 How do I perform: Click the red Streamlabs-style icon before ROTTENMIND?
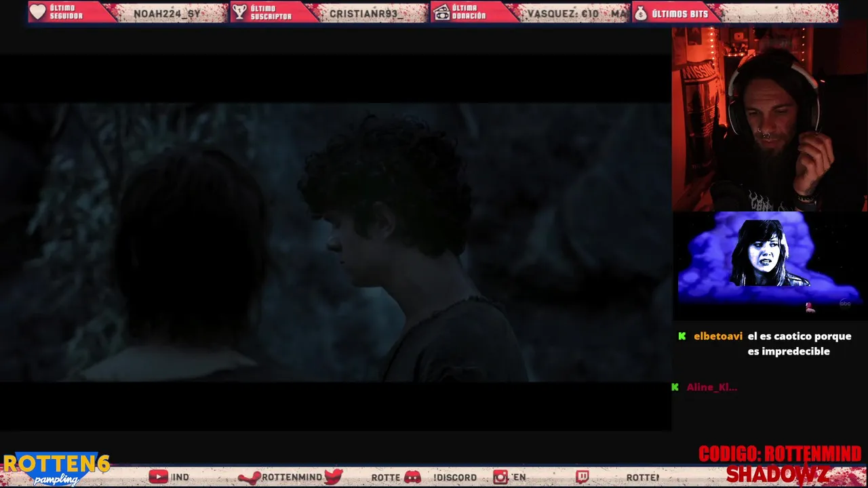(249, 477)
